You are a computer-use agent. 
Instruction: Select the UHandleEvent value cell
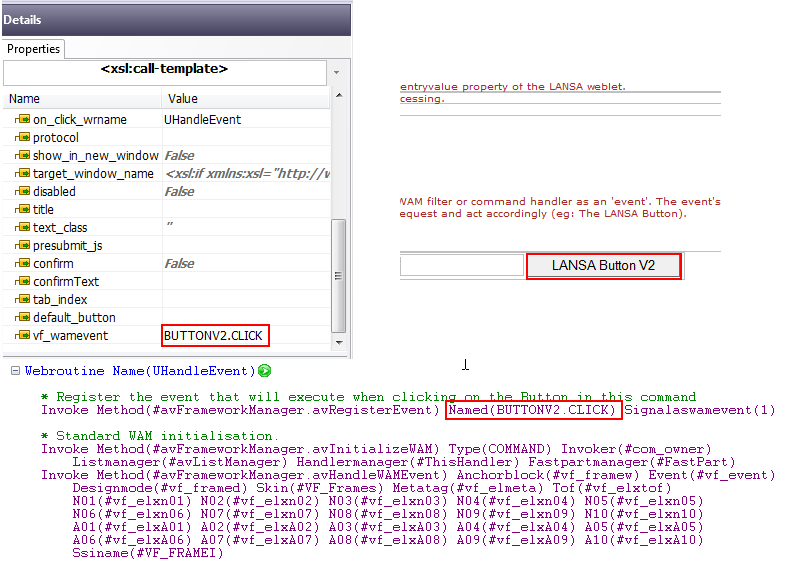click(x=246, y=119)
